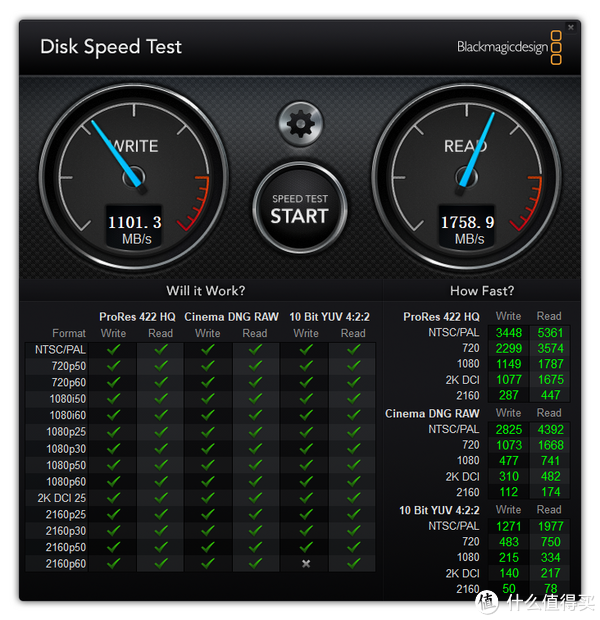Select the Will it Work? heading
The width and height of the screenshot is (600, 620).
tap(206, 291)
